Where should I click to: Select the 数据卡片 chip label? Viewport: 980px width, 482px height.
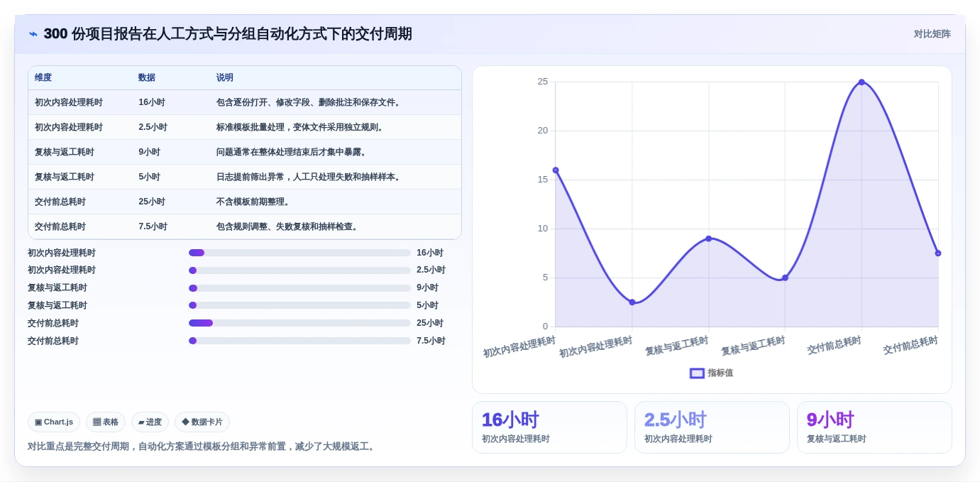click(207, 422)
